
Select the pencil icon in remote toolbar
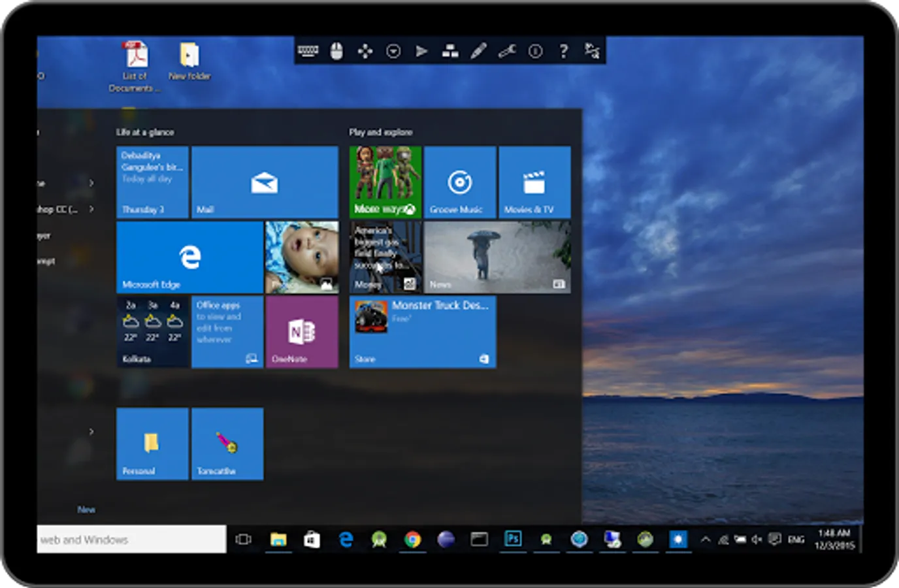click(479, 51)
